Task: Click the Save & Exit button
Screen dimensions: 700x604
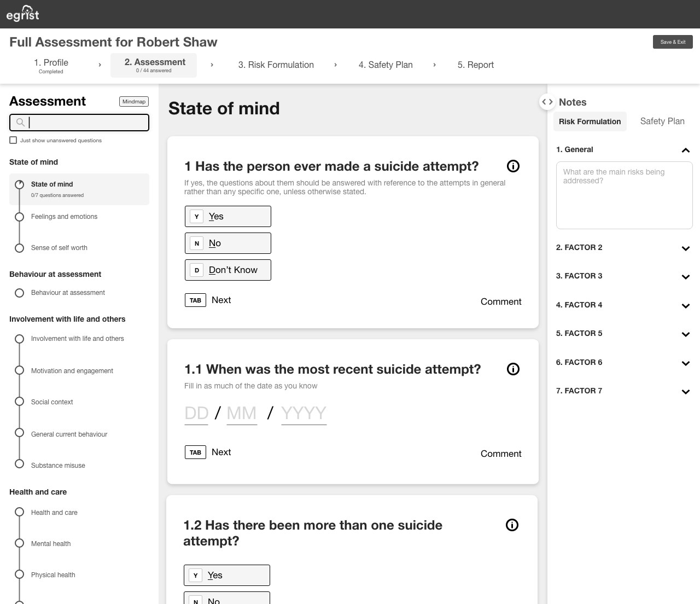Action: point(673,42)
